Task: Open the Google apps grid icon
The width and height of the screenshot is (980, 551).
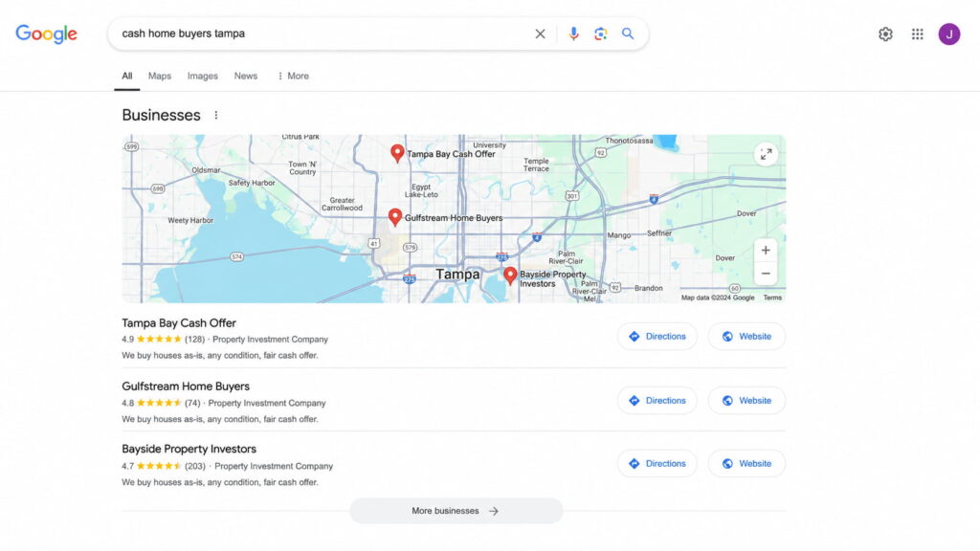Action: (x=918, y=34)
